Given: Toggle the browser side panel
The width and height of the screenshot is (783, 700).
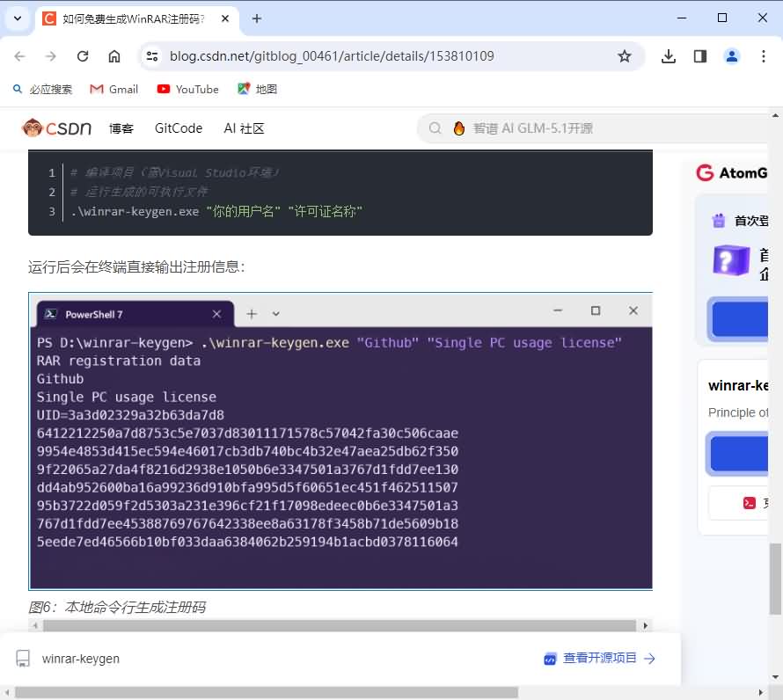Looking at the screenshot, I should click(700, 56).
